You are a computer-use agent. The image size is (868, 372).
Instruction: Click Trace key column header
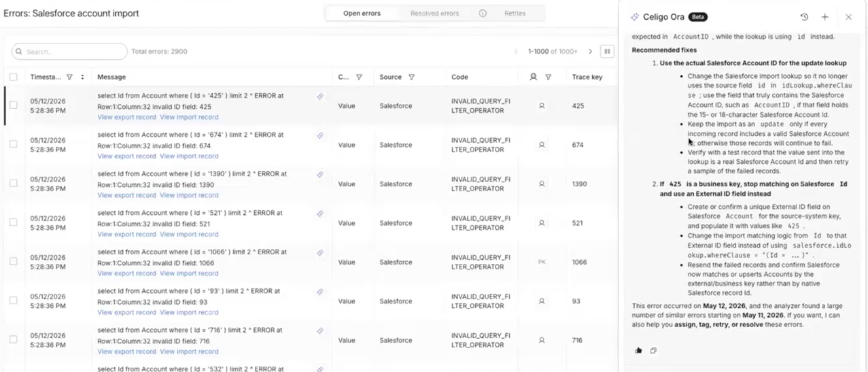587,78
